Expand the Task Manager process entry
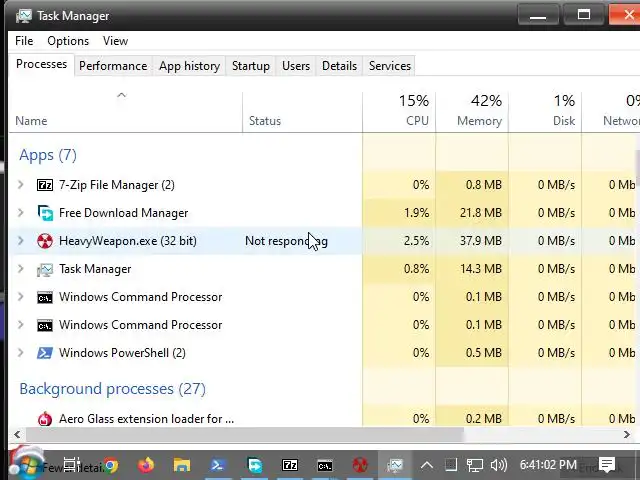This screenshot has height=480, width=640. [x=21, y=269]
